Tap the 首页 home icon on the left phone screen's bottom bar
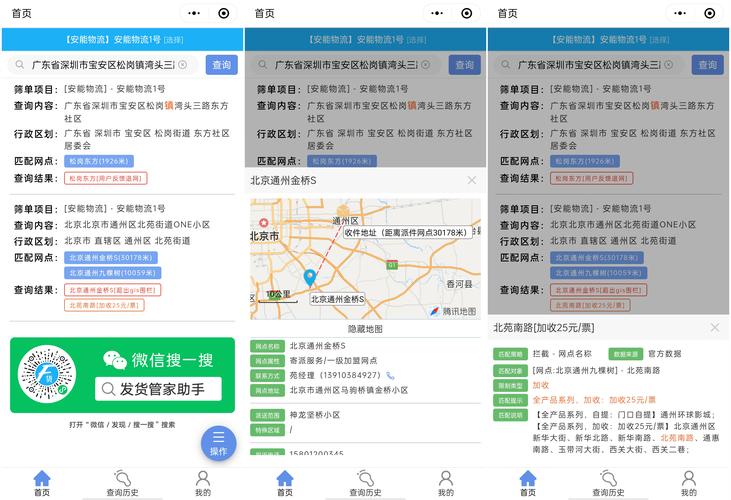 coord(42,483)
